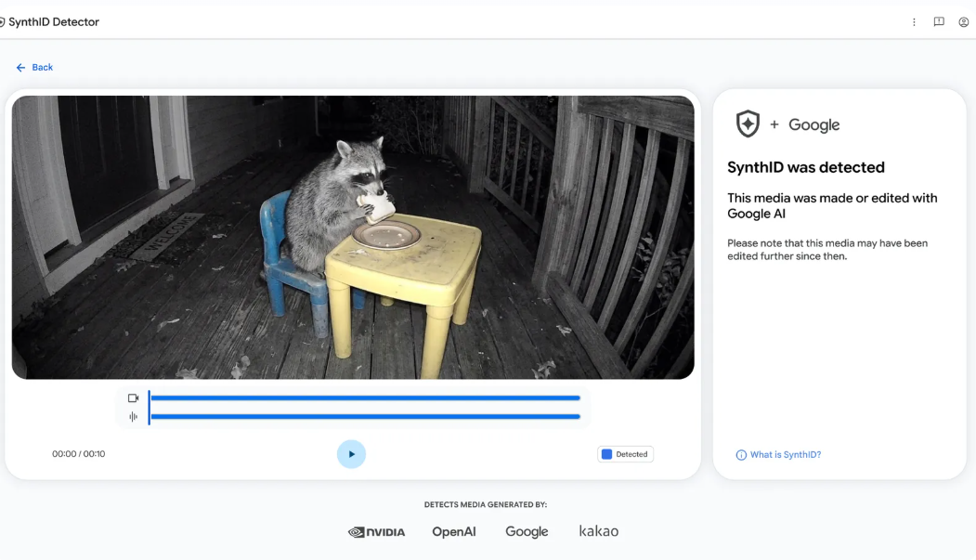The width and height of the screenshot is (976, 560).
Task: Click the audio waveform track icon
Action: pyautogui.click(x=133, y=417)
